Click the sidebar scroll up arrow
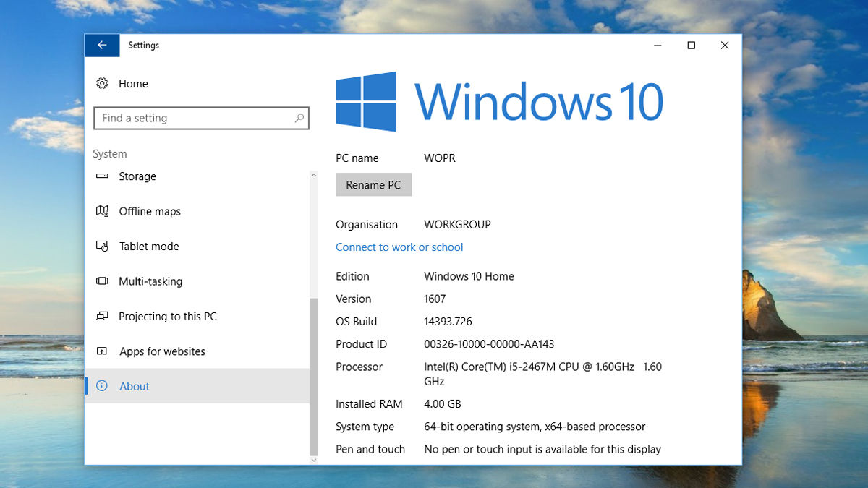The height and width of the screenshot is (488, 868). pos(313,175)
